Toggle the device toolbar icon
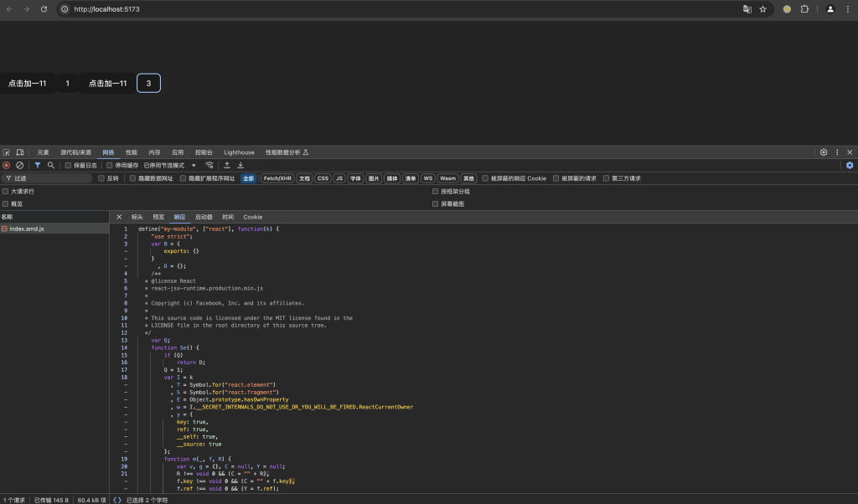This screenshot has width=858, height=504. tap(20, 152)
